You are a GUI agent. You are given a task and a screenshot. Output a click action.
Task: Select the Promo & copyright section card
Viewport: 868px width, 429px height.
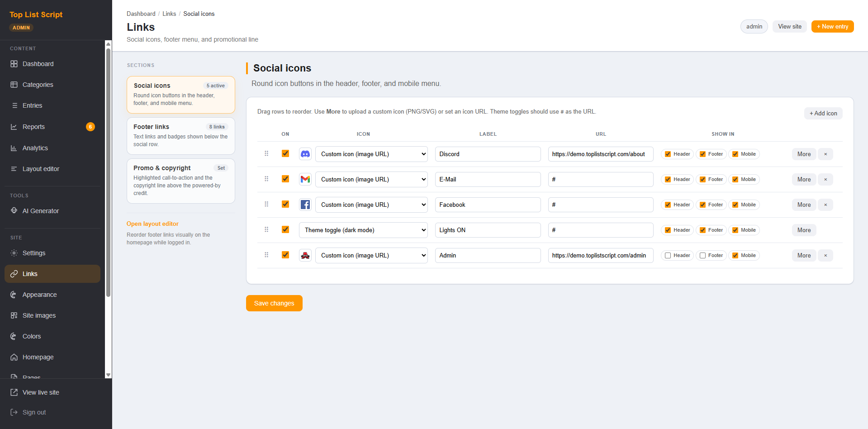[x=181, y=181]
